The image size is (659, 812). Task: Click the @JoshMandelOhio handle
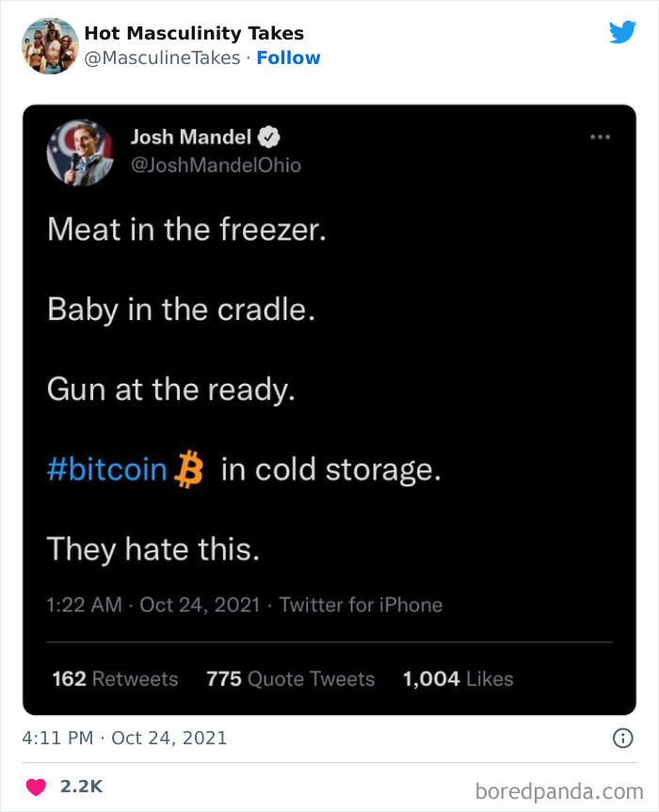click(x=217, y=165)
